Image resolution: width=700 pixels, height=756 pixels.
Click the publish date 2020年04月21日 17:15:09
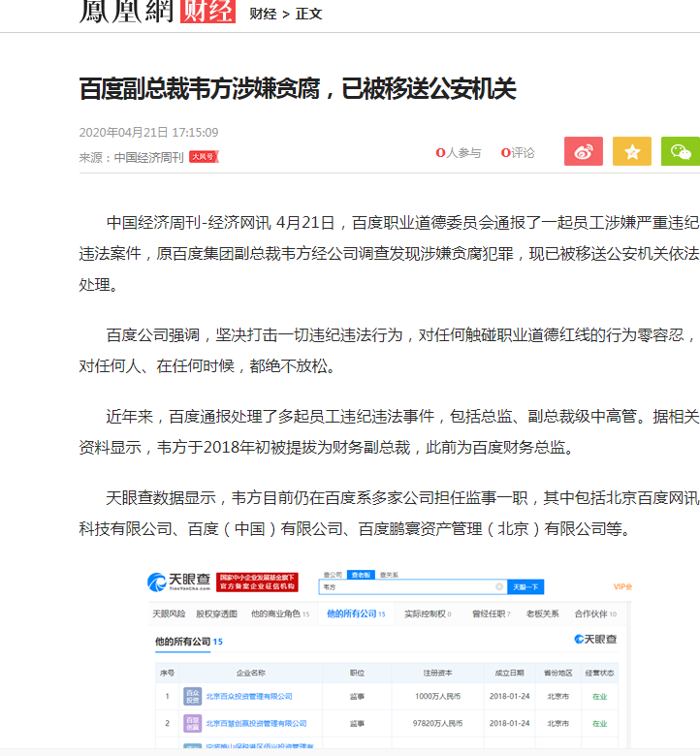click(148, 132)
